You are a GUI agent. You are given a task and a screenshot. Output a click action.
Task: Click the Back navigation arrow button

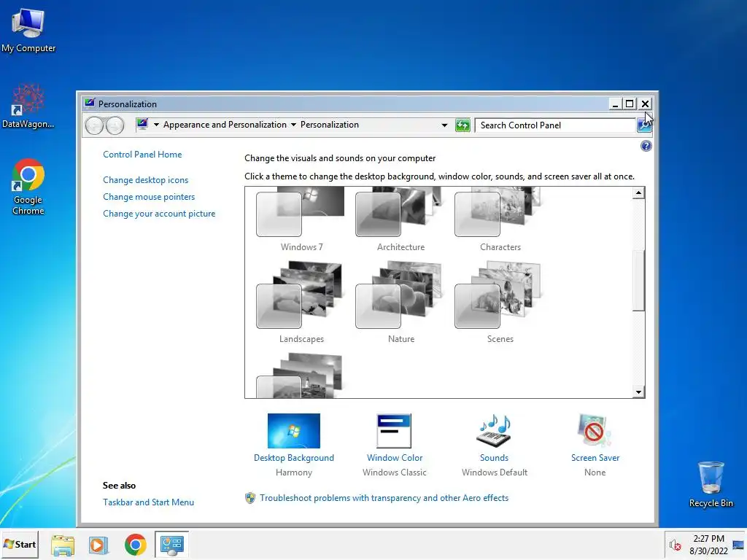(94, 125)
